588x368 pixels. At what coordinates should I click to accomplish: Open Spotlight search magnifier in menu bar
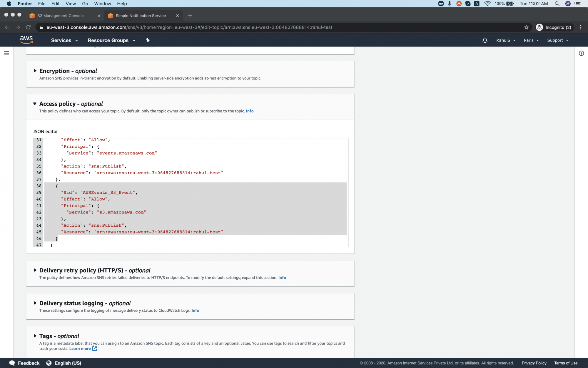point(557,4)
